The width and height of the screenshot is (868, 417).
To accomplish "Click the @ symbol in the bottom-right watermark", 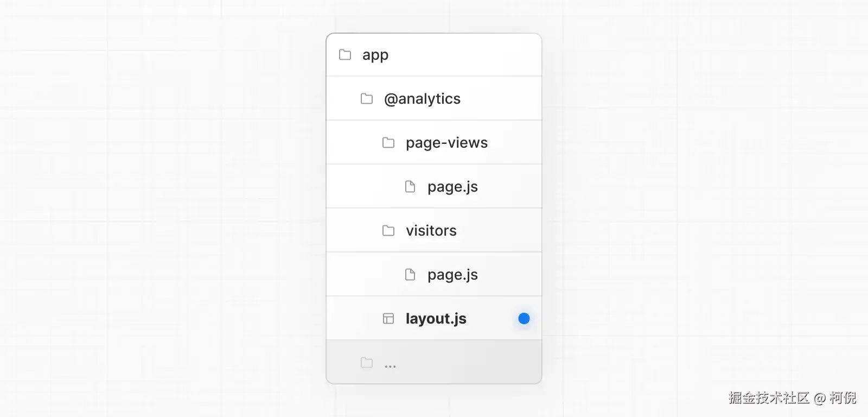I will click(820, 399).
